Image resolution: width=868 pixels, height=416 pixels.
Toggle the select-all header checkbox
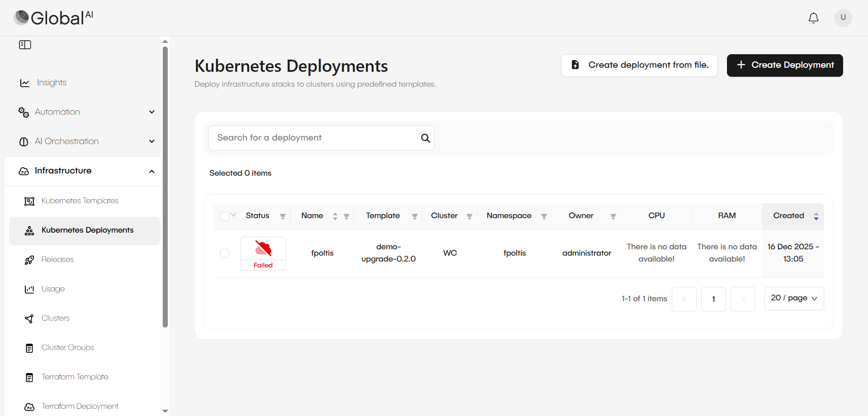point(224,216)
